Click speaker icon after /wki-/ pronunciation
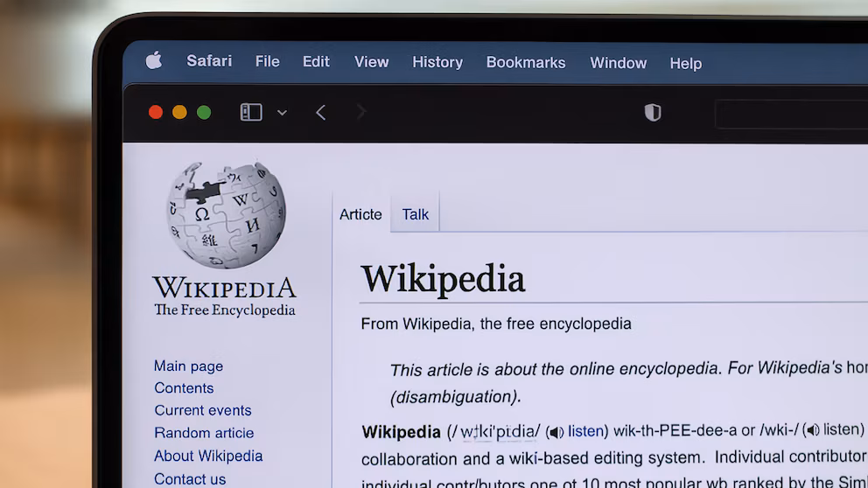 [x=812, y=429]
